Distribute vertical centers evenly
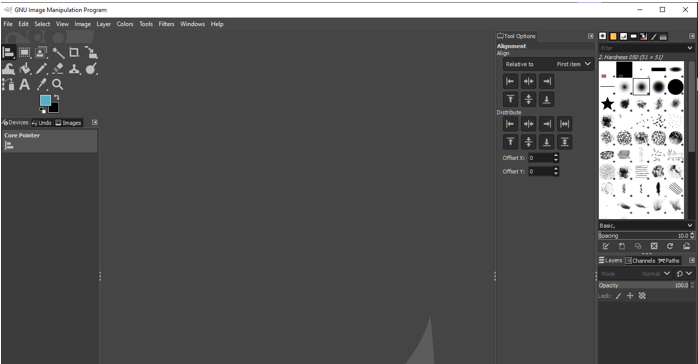This screenshot has width=698, height=364. click(528, 142)
